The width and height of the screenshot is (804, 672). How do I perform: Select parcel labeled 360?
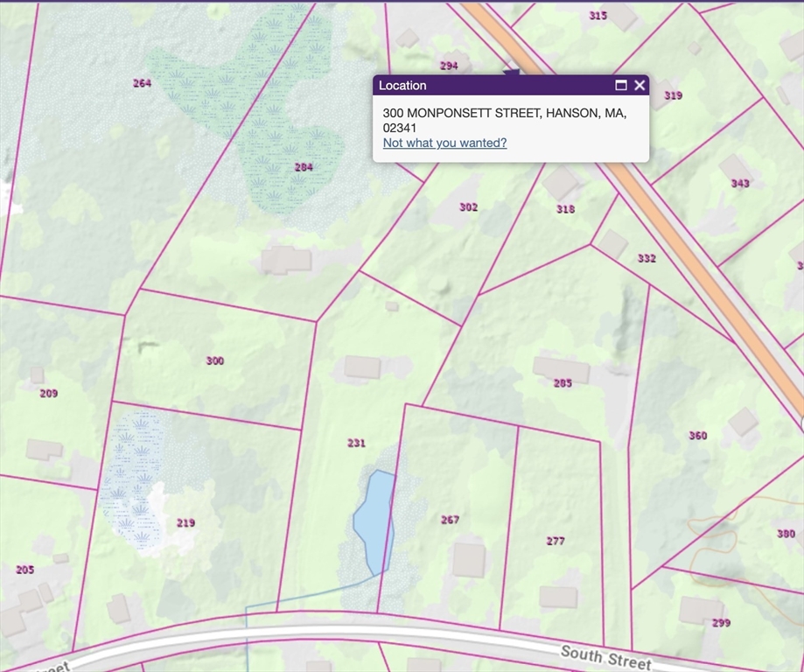(697, 436)
